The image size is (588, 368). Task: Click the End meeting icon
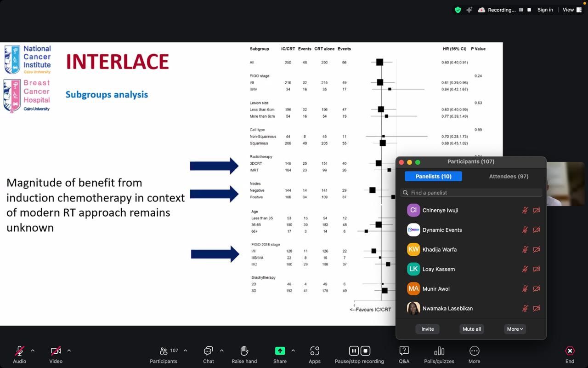coord(570,351)
